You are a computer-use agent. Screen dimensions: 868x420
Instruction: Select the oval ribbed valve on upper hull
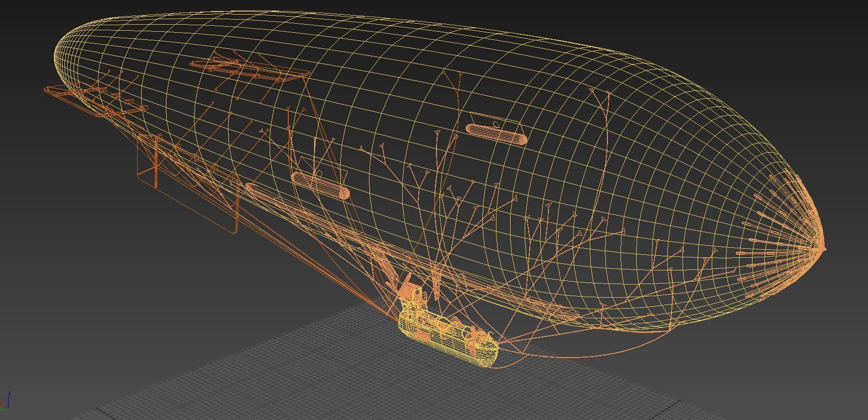(497, 134)
